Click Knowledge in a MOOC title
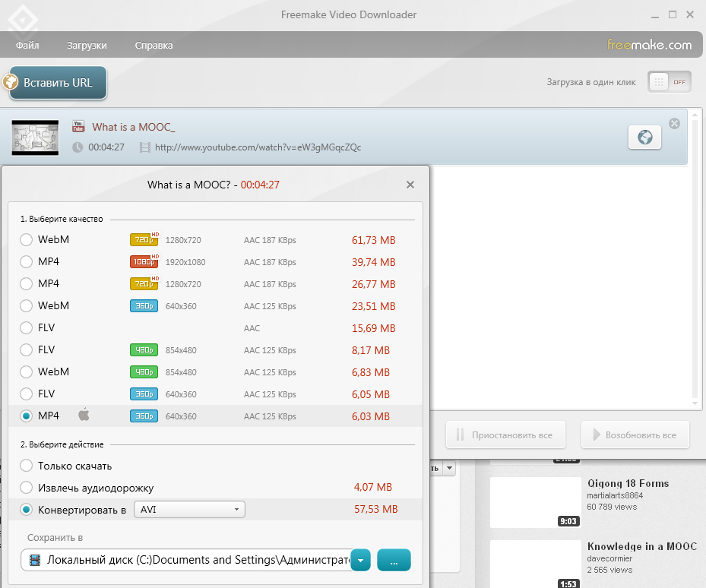The height and width of the screenshot is (588, 706). 642,546
